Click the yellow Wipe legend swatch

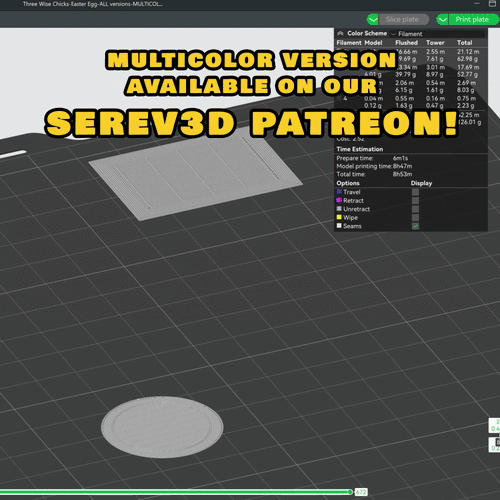(339, 217)
